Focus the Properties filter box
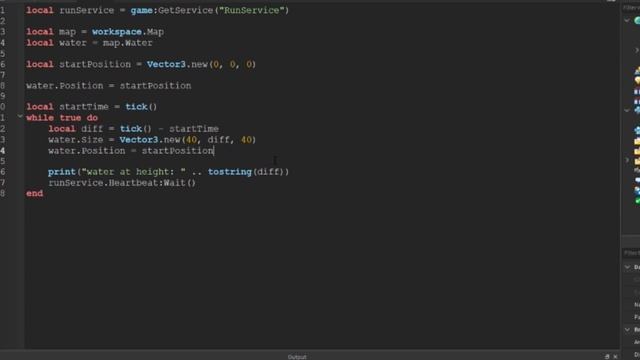Screen dimensions: 640x360 tap(631, 253)
